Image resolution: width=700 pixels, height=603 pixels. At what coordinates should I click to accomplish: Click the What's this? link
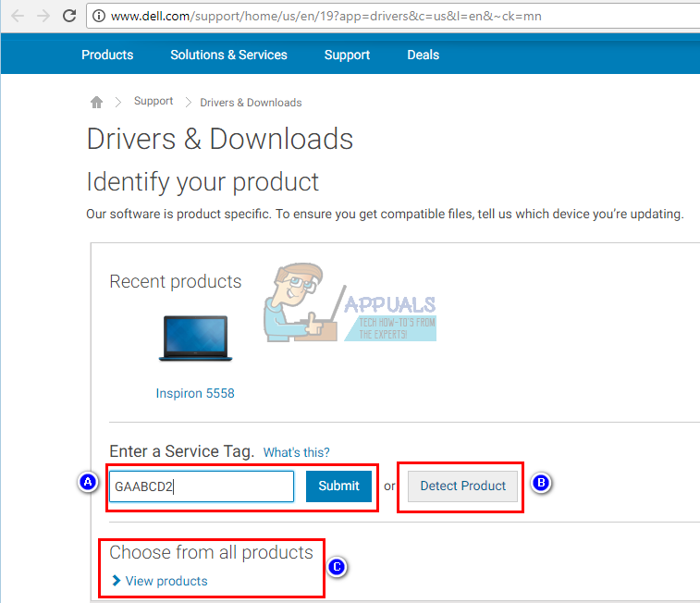click(x=297, y=452)
